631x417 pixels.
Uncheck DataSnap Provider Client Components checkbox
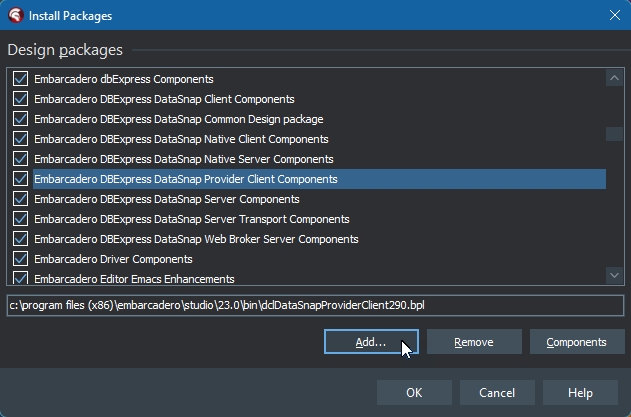21,179
